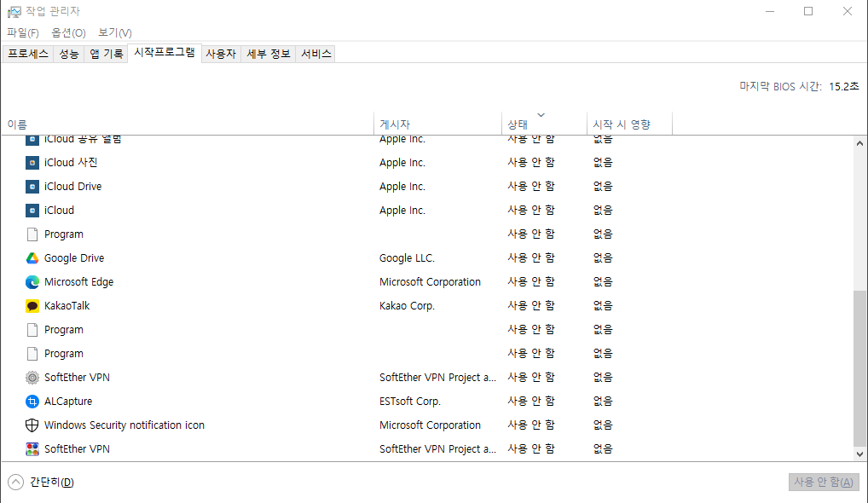Open the 보기(V) menu
868x503 pixels.
pyautogui.click(x=115, y=32)
